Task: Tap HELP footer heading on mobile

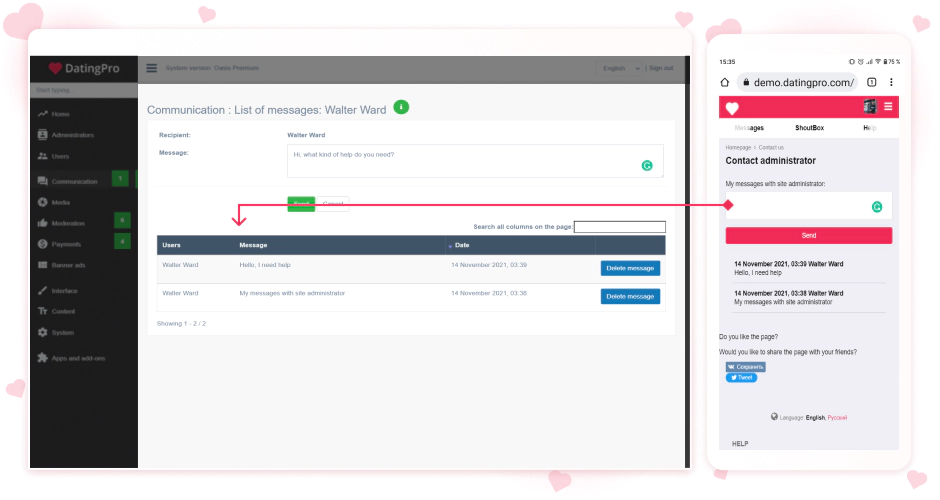Action: pyautogui.click(x=740, y=444)
